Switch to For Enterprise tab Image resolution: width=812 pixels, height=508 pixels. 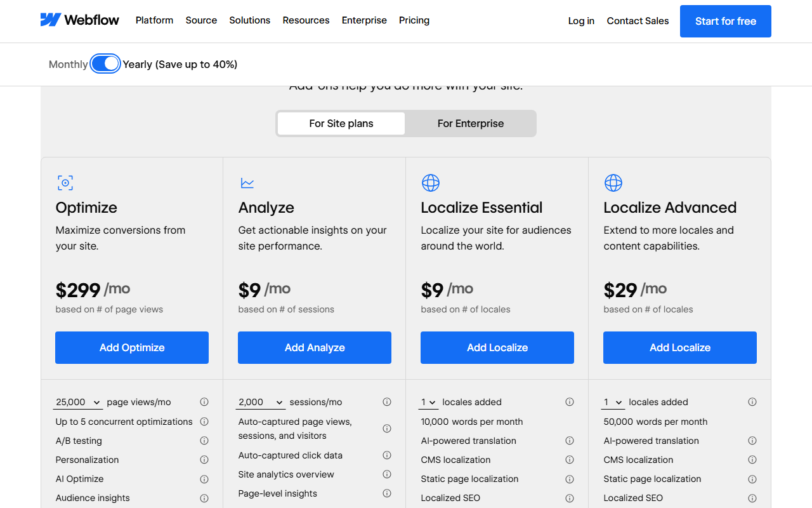(x=471, y=123)
